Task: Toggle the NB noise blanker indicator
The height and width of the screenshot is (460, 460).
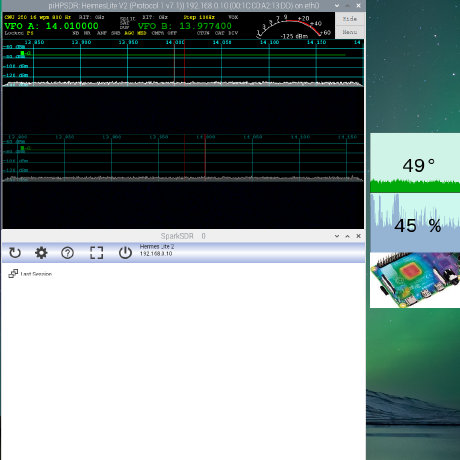Action: (76, 33)
